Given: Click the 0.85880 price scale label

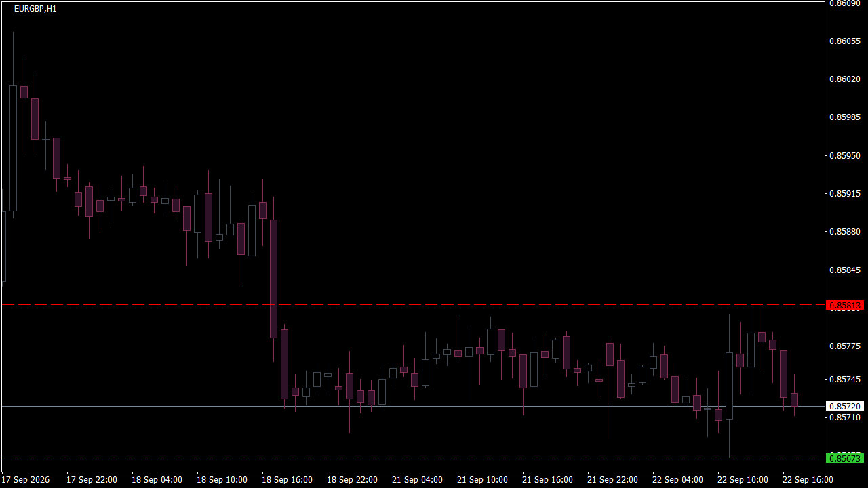Looking at the screenshot, I should coord(846,232).
